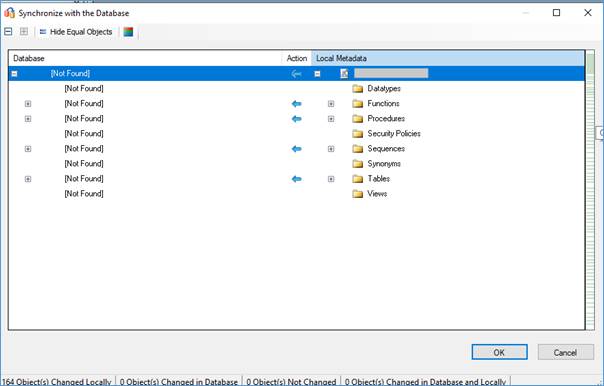
Task: Select the Sequences tree label
Action: pyautogui.click(x=386, y=149)
